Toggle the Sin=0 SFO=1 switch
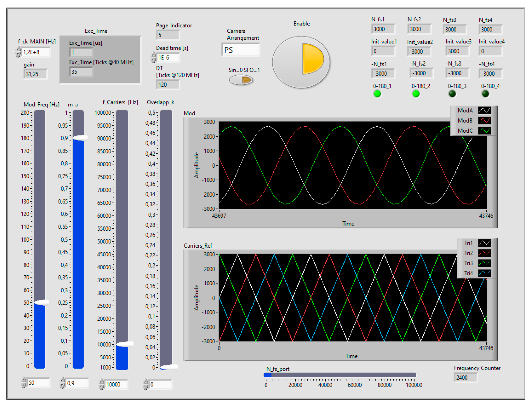Screen dimensions: 532x406 241,80
